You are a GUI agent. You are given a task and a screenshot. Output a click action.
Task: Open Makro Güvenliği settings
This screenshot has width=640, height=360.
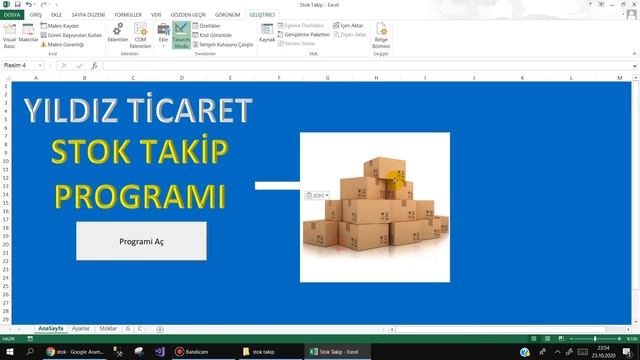click(62, 44)
